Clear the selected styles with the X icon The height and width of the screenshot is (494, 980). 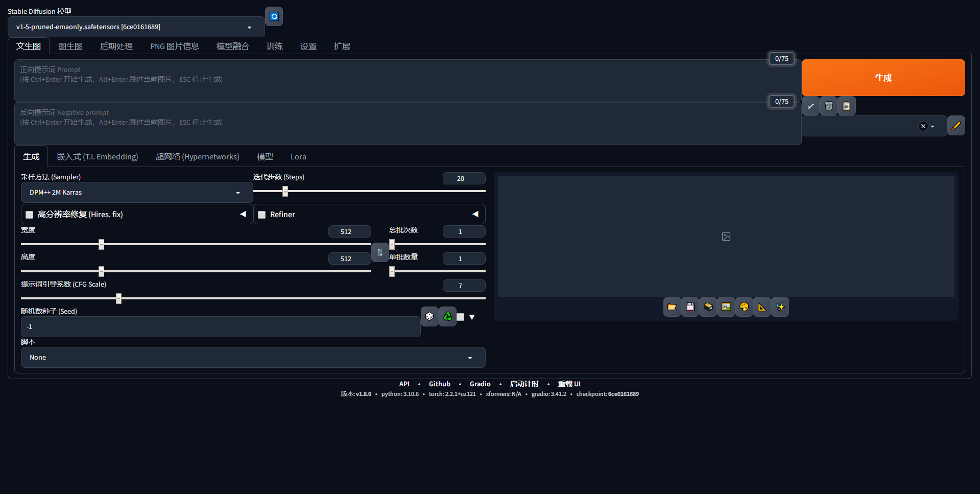tap(923, 126)
